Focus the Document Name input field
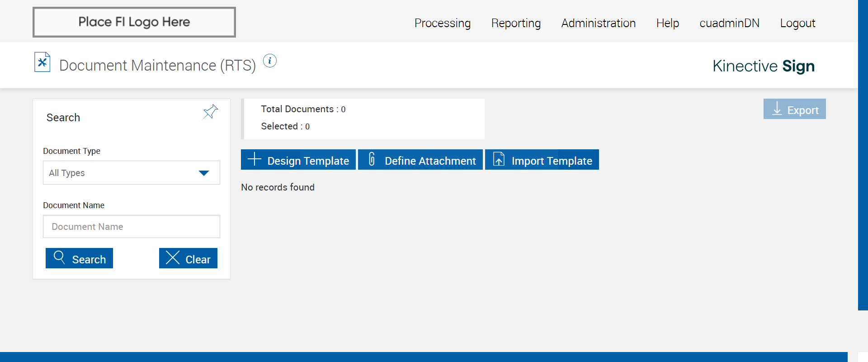Screen dimensions: 868x362 131,227
